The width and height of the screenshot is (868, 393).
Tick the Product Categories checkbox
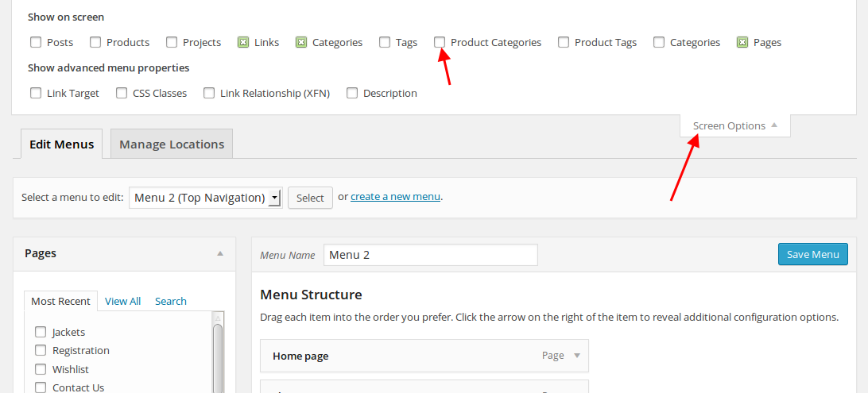pos(440,42)
